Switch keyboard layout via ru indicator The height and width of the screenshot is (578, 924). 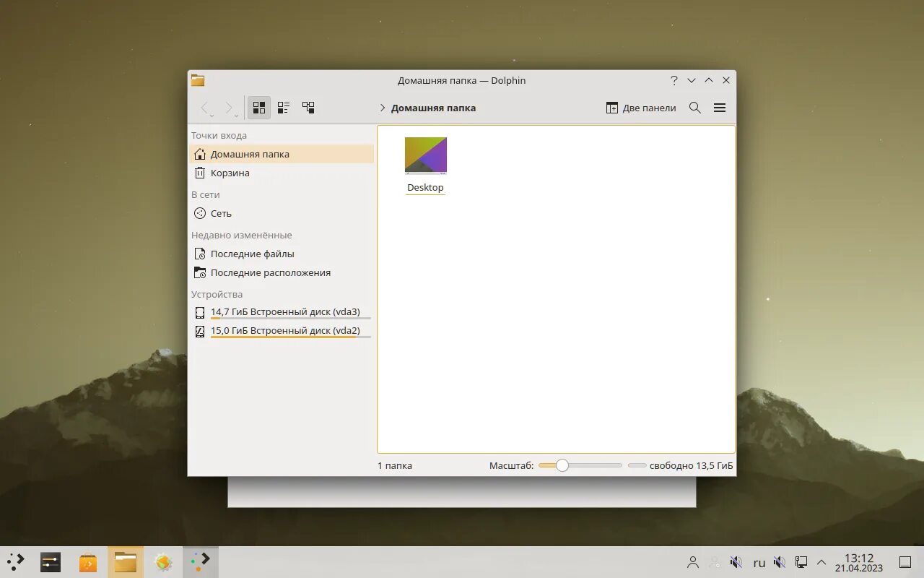pos(759,562)
